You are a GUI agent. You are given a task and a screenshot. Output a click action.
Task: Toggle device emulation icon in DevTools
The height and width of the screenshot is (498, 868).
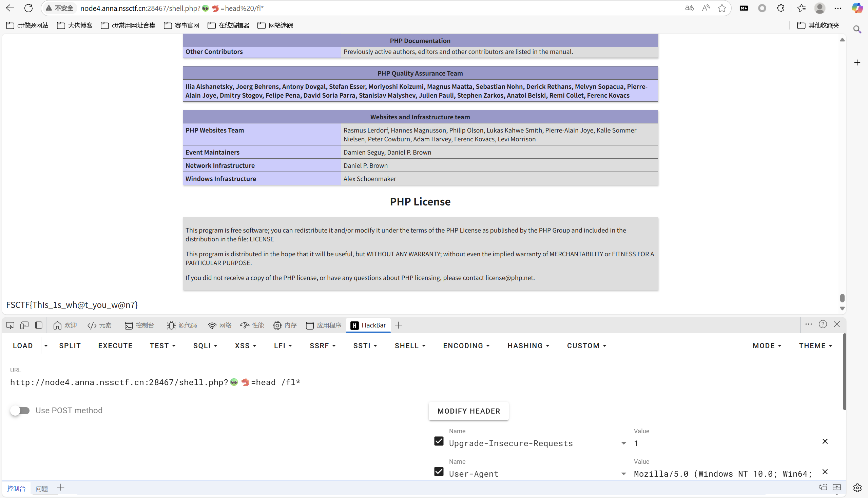24,325
